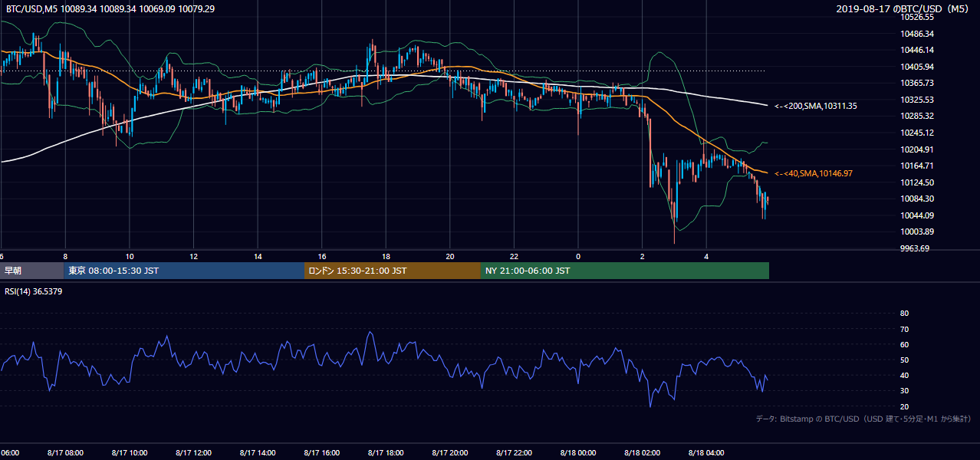Click the 8/17 08:00 bottom time label
980x460 pixels.
click(65, 453)
